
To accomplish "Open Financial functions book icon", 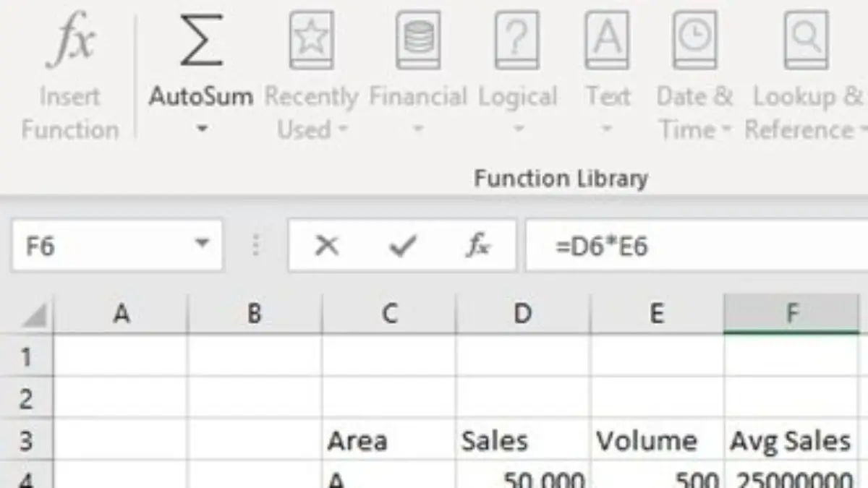I will 418,40.
